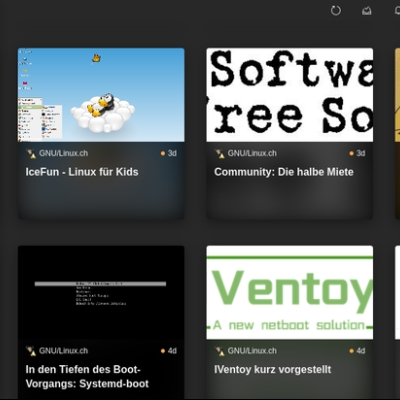The width and height of the screenshot is (400, 400).
Task: Click GNU/Linux.ch favicon on Community card
Action: (220, 154)
